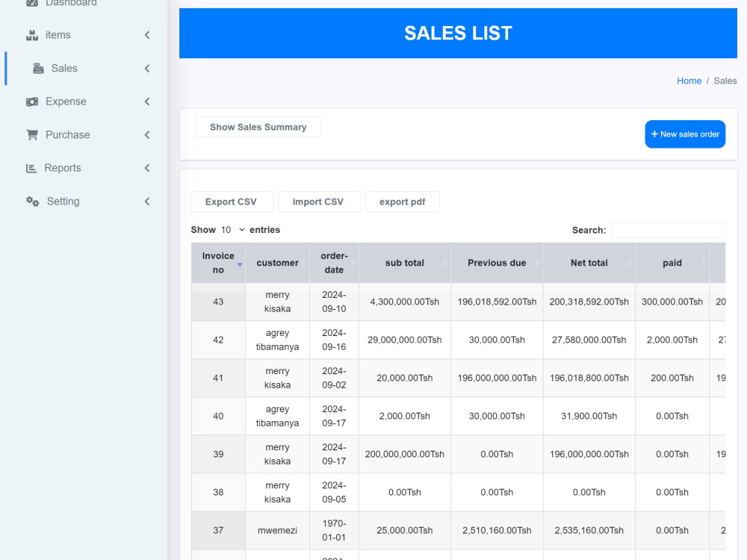Click the import CSV button

[319, 202]
